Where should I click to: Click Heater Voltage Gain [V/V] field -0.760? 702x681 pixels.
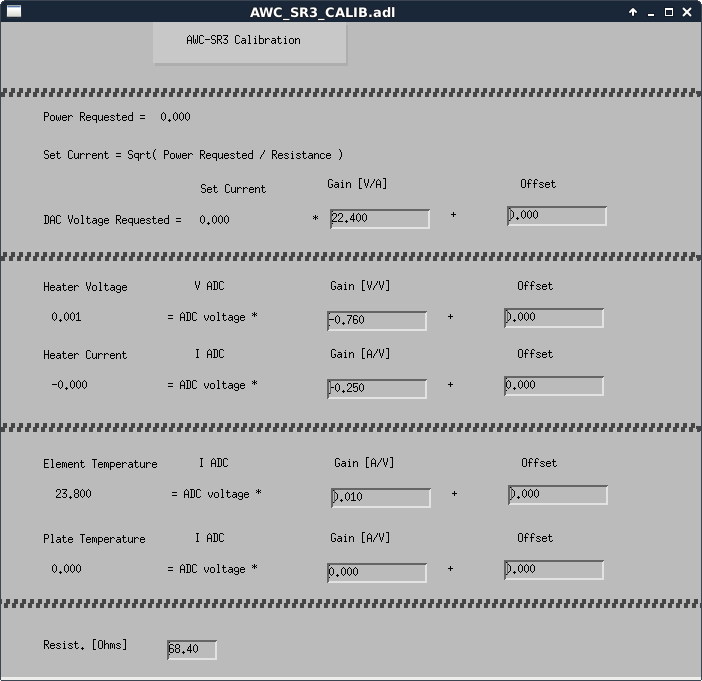(x=377, y=321)
